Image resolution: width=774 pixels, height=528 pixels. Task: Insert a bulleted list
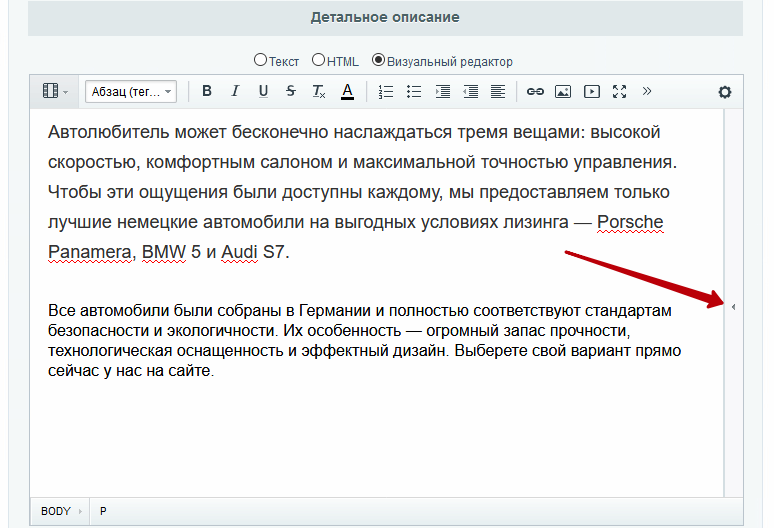(414, 92)
